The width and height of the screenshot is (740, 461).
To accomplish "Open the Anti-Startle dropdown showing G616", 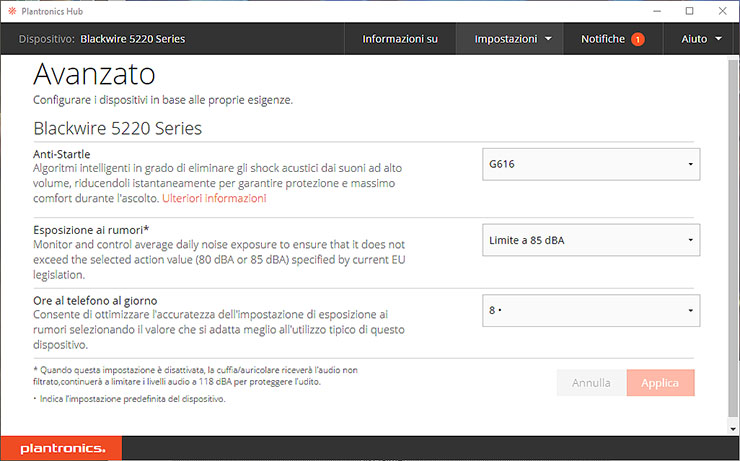I will [x=590, y=164].
